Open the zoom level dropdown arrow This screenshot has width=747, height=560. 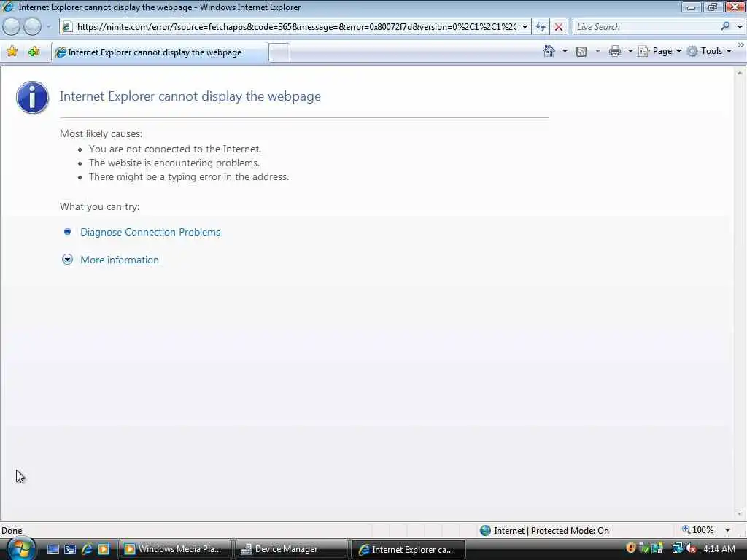[x=727, y=530]
